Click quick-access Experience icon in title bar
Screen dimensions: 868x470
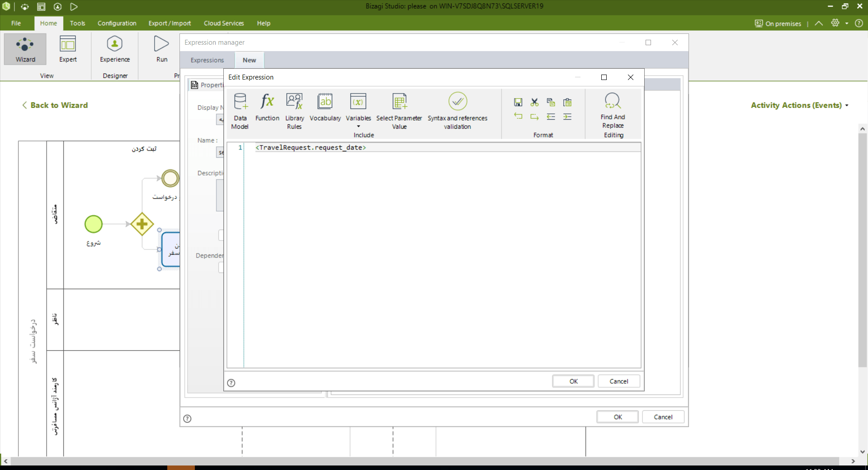click(57, 6)
